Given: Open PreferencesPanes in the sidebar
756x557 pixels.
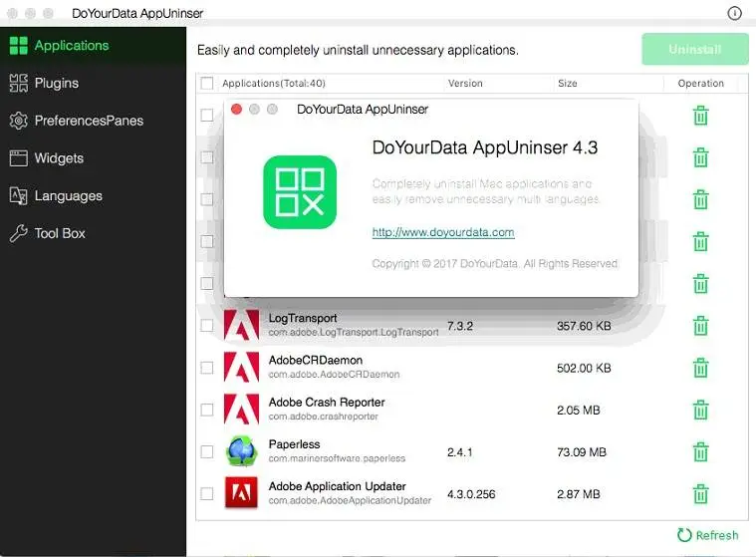Looking at the screenshot, I should pos(93,121).
